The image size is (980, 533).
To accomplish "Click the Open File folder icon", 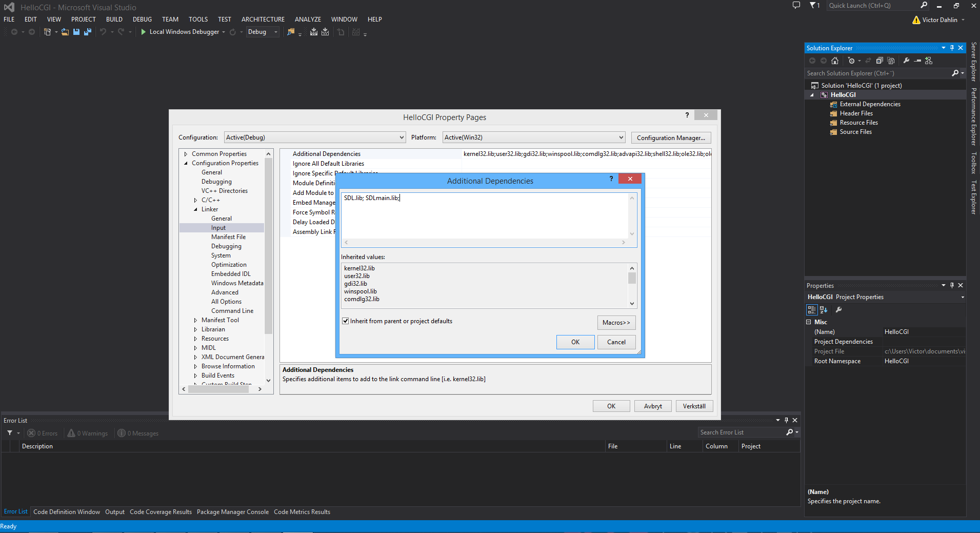I will click(x=65, y=32).
